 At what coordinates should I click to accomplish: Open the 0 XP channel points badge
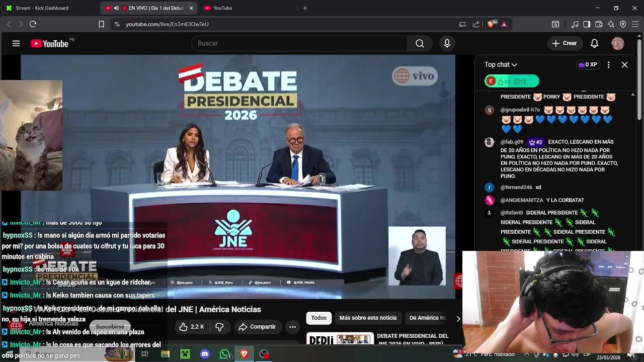[x=588, y=65]
